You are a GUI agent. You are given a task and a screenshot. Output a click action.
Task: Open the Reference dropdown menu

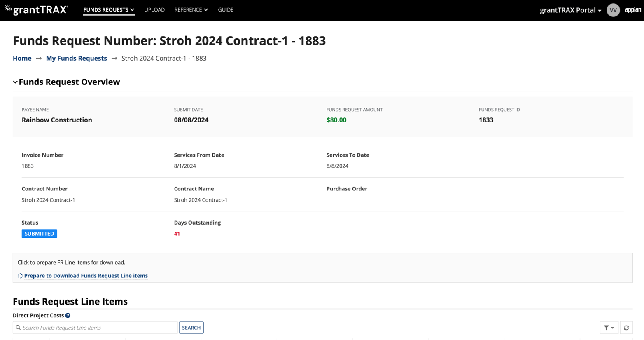[x=191, y=9]
